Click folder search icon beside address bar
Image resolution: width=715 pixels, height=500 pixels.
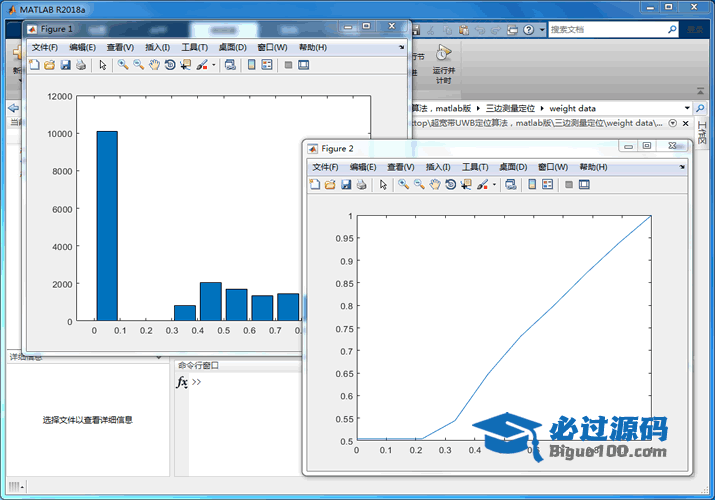tap(700, 108)
